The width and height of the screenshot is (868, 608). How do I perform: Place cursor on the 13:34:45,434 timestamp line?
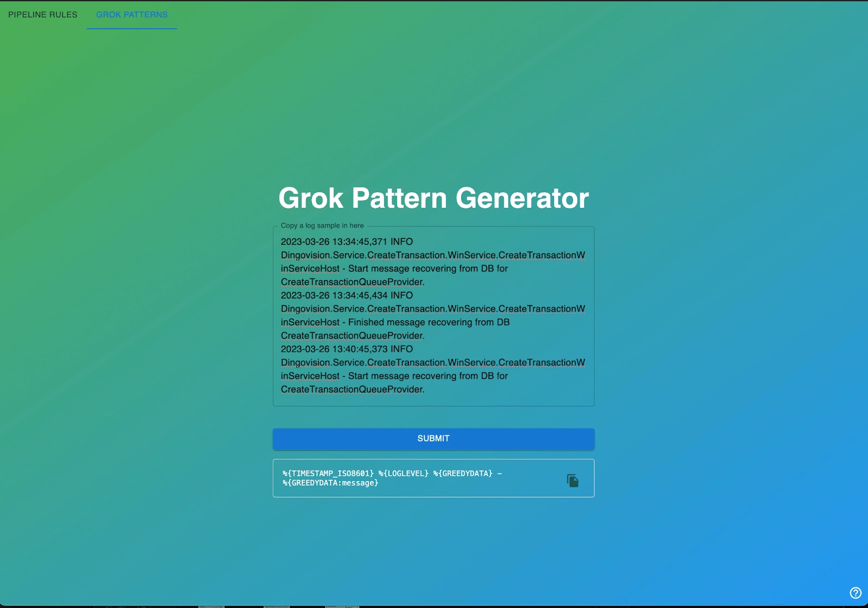(x=346, y=296)
